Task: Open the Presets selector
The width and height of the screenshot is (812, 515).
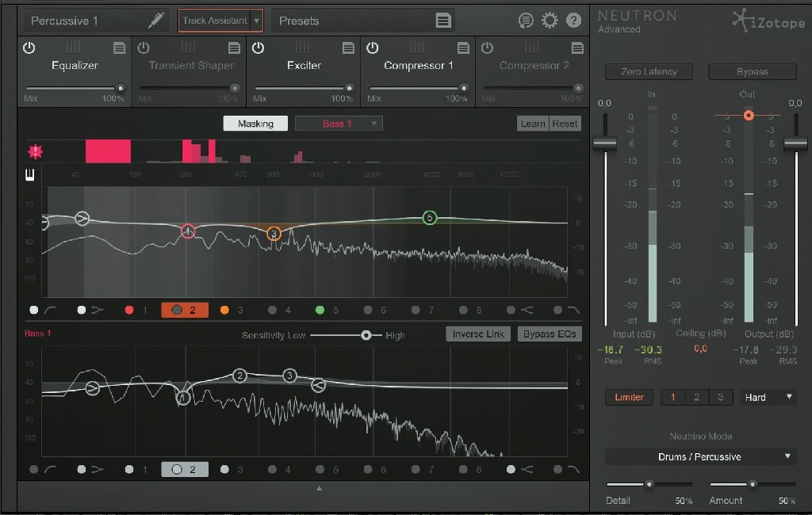Action: coord(363,21)
